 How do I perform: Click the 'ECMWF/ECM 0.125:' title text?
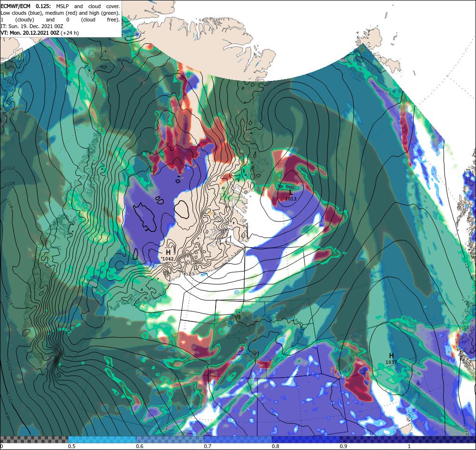[26, 6]
